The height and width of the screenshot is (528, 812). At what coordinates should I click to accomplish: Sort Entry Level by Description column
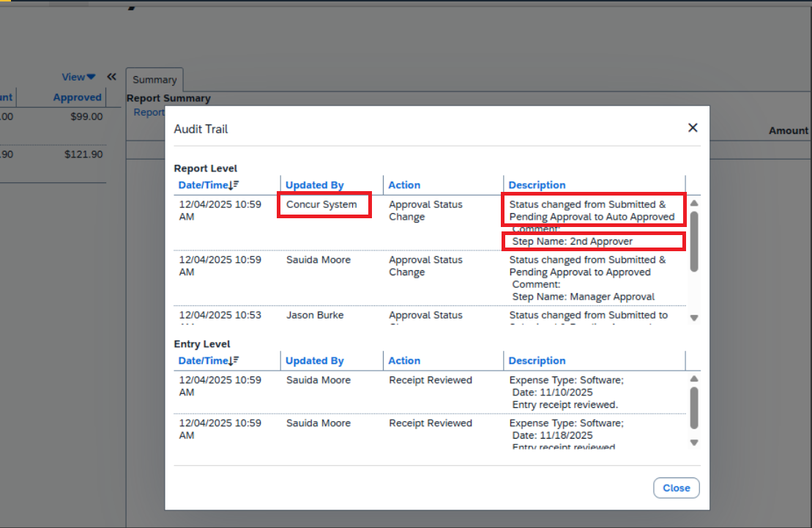[537, 360]
